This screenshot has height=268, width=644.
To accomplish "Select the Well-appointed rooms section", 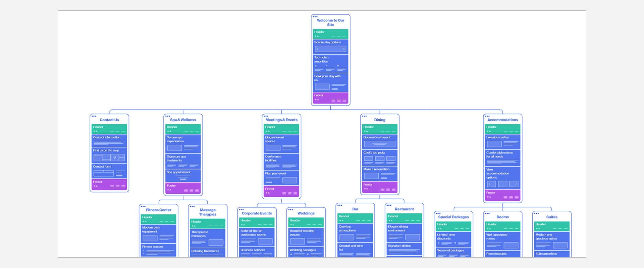I will (x=502, y=241).
